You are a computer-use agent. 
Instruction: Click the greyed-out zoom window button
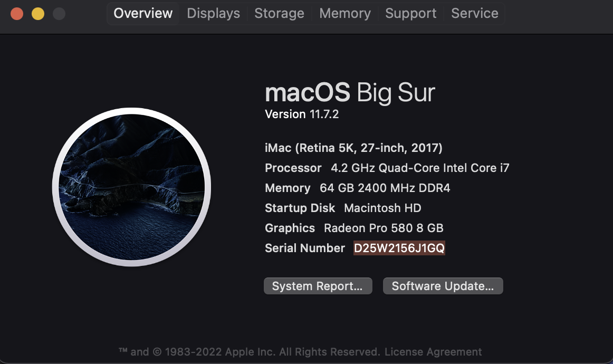[59, 14]
